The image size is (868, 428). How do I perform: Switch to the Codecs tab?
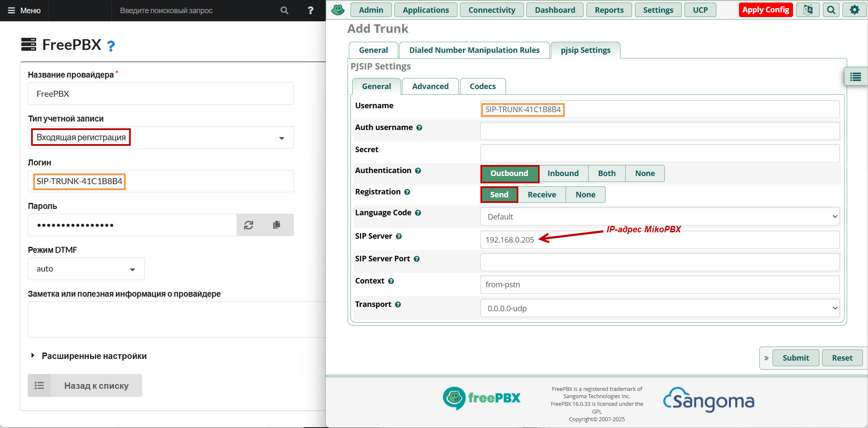pyautogui.click(x=482, y=87)
